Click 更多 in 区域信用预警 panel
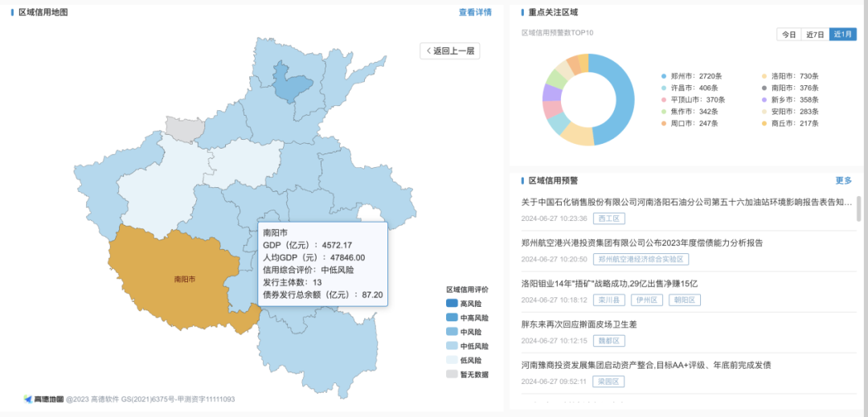This screenshot has width=868, height=417. [843, 181]
